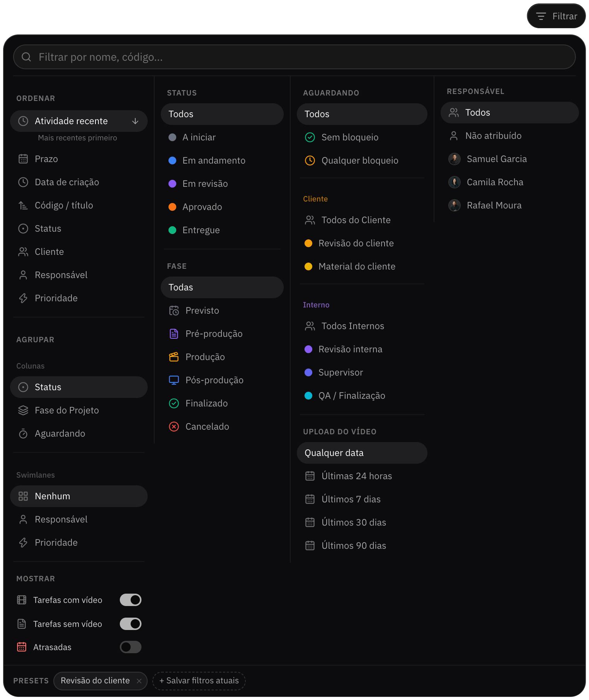
Task: Select Responsável under Swimlanes
Action: (x=79, y=519)
